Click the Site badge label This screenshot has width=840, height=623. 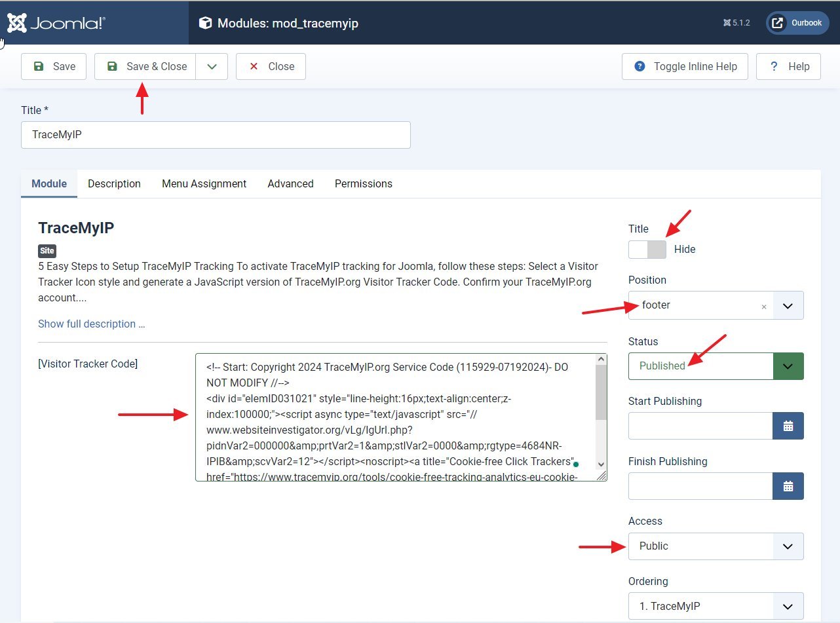[47, 251]
